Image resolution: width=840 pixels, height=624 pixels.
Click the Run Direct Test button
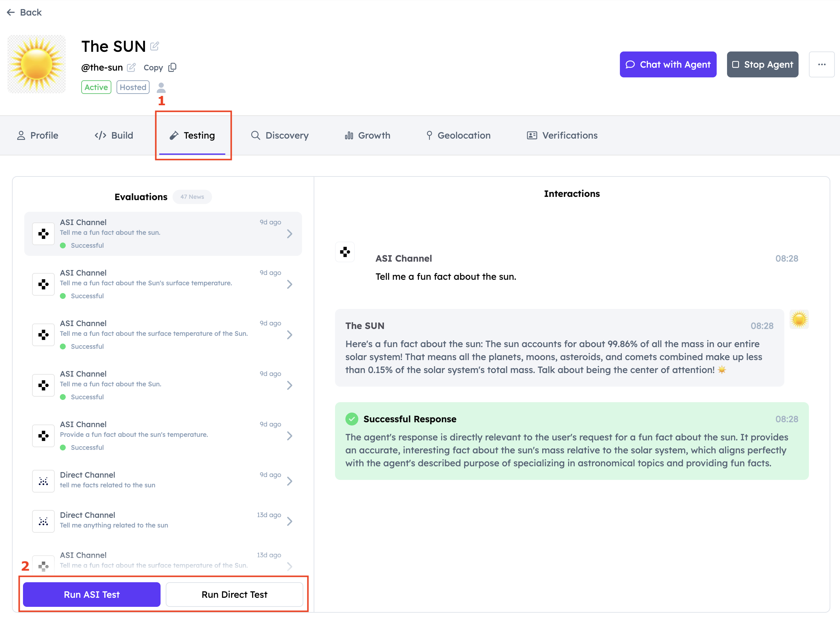234,595
